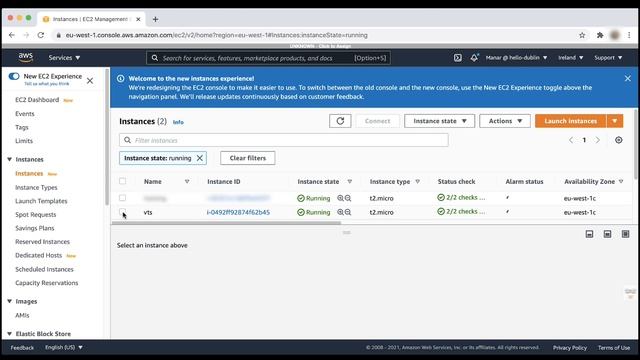Reload the browser page
Viewport: 640px width, 360px height.
click(40, 35)
